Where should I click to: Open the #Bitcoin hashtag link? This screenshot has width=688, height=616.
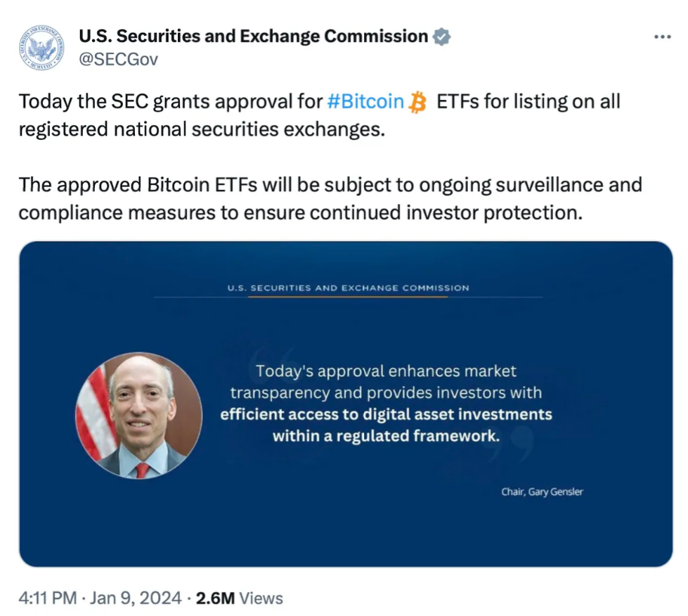coord(365,102)
